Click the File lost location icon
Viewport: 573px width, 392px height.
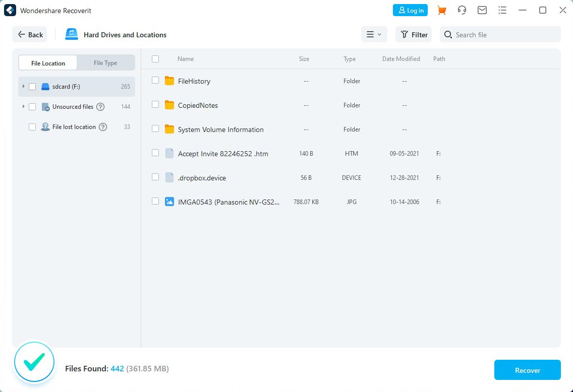pyautogui.click(x=45, y=126)
